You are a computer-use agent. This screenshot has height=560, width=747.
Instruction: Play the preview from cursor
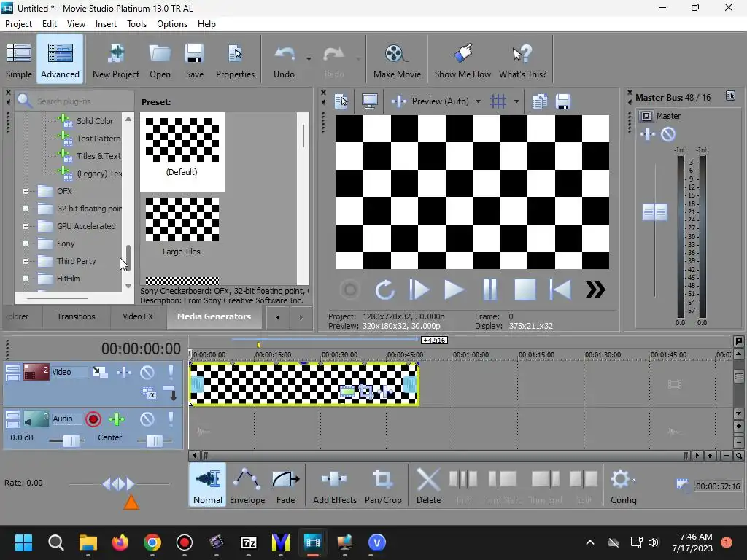454,289
